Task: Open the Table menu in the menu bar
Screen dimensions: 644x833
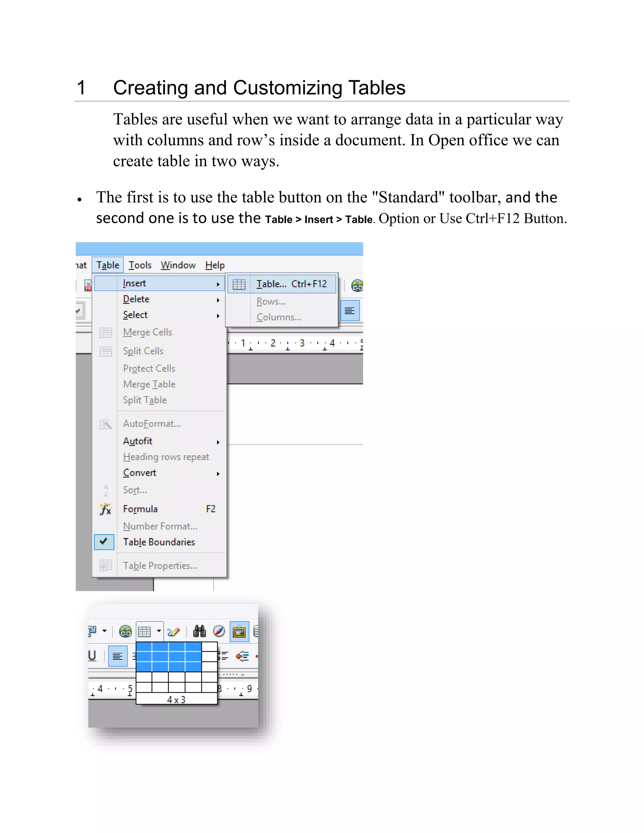Action: [108, 265]
